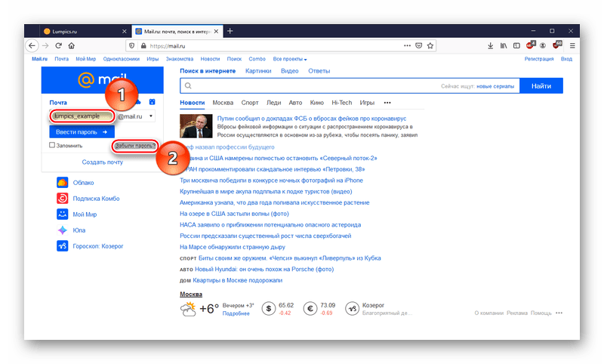
Task: Expand the Все проекты menu
Action: 290,59
